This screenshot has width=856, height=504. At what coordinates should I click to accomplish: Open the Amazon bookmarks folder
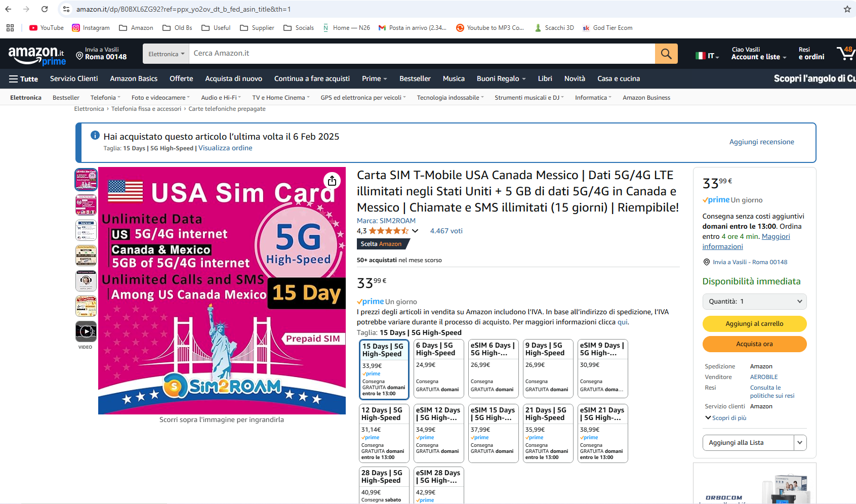[136, 28]
